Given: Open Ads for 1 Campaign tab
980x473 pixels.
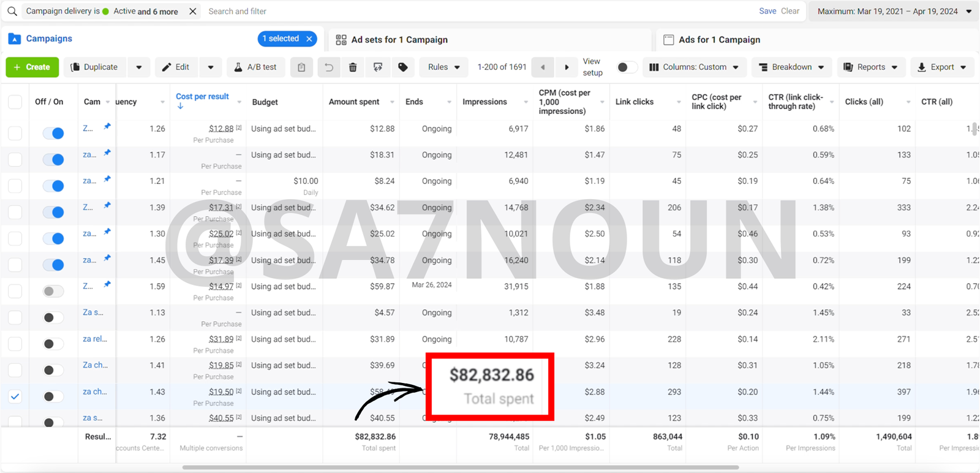Looking at the screenshot, I should pyautogui.click(x=719, y=40).
